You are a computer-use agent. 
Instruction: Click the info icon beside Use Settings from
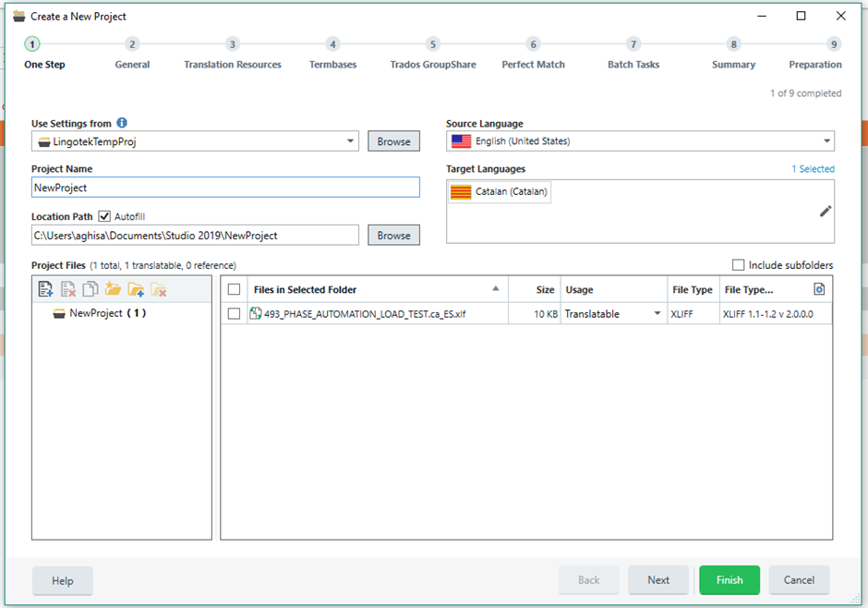tap(122, 123)
